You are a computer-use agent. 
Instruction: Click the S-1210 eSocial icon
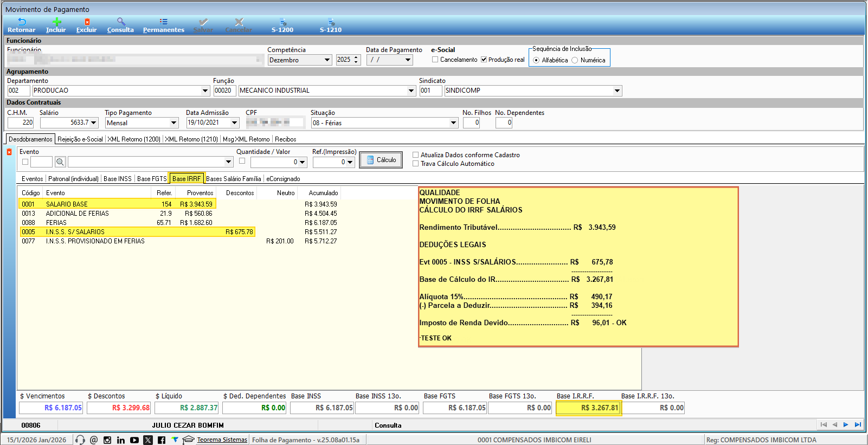click(x=331, y=22)
